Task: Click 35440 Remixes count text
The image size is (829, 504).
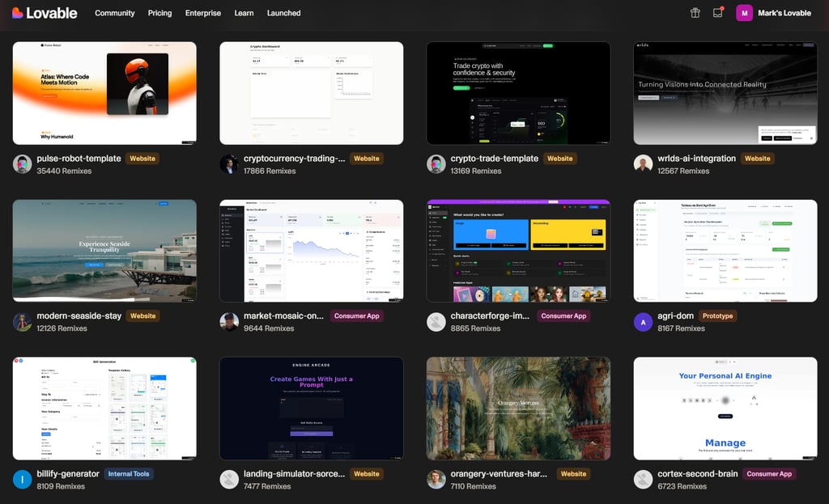Action: (x=64, y=171)
